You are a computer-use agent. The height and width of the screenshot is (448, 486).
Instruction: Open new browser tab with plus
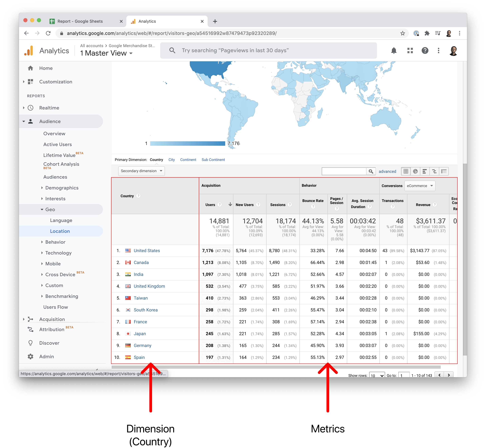(215, 21)
